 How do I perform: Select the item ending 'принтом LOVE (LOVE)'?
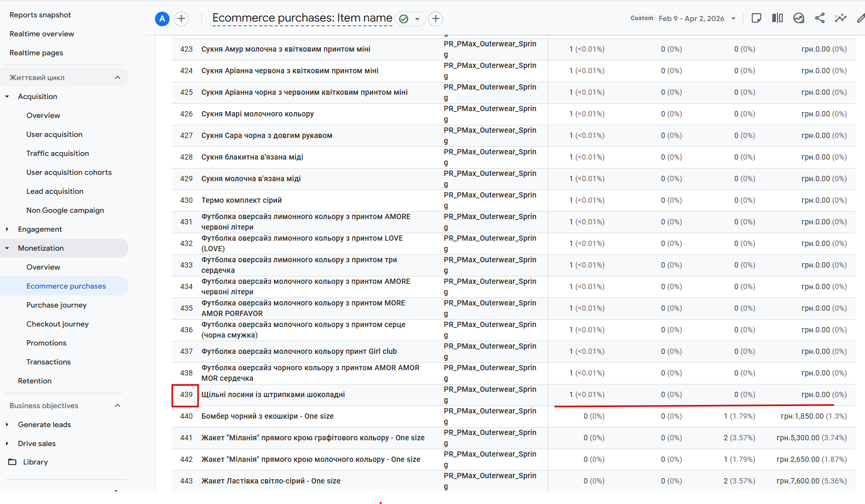pos(302,243)
